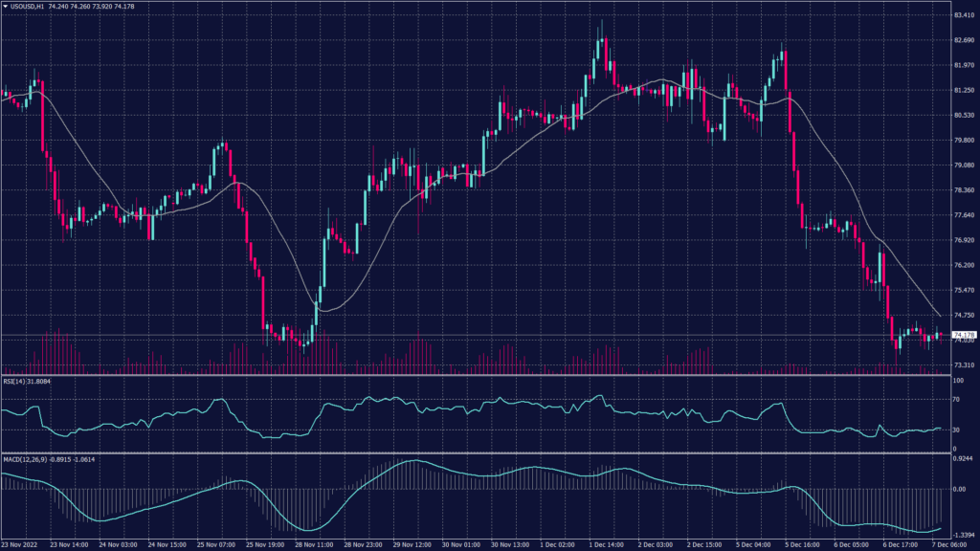Click the RSI 30 level label
980x551 pixels.
click(x=957, y=431)
